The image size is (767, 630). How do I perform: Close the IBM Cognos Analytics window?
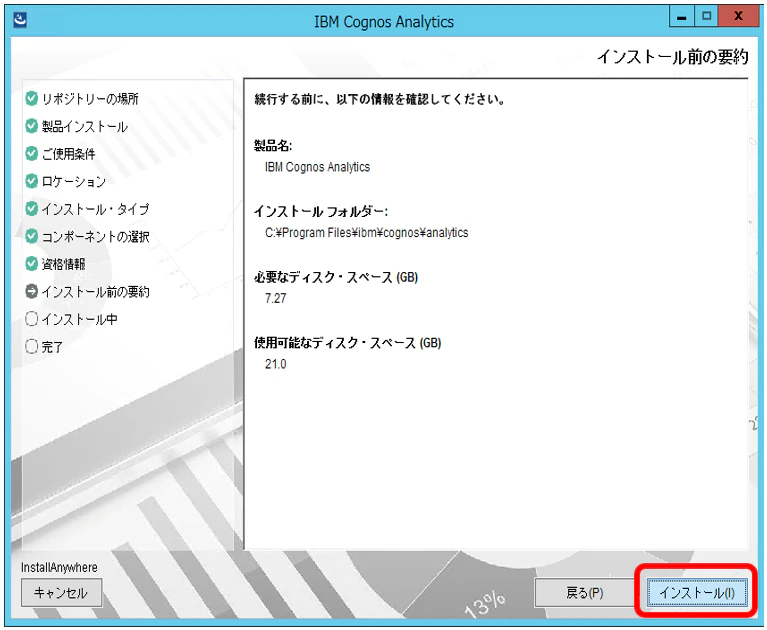click(738, 17)
